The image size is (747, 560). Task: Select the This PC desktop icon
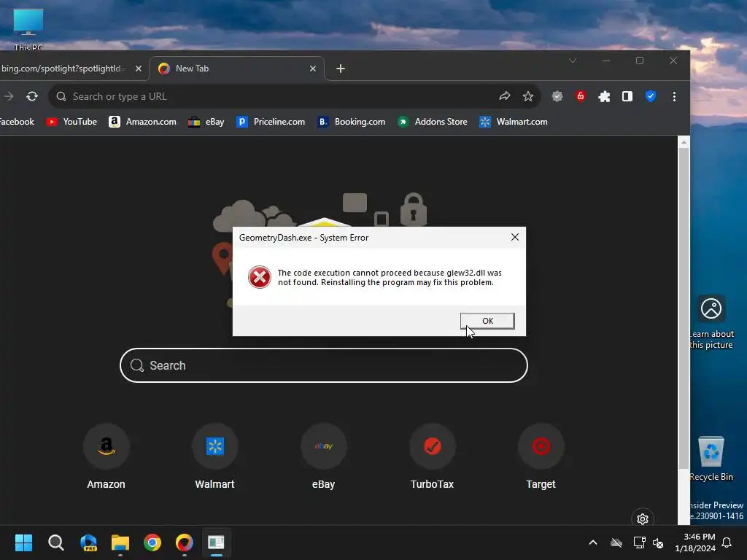(28, 29)
